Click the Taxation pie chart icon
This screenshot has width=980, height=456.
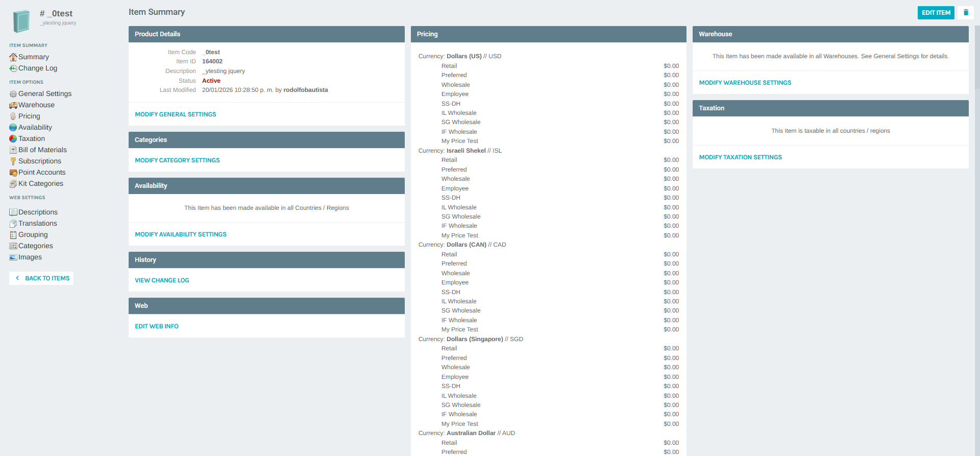coord(13,139)
